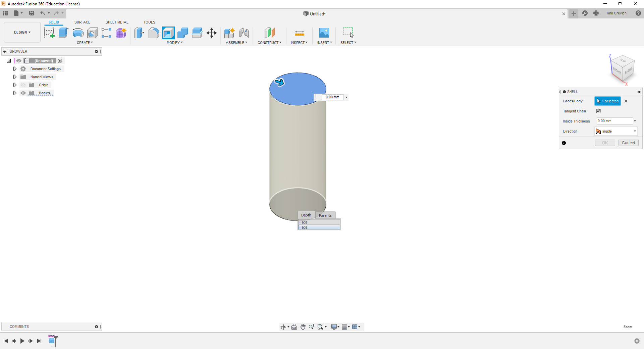The width and height of the screenshot is (644, 349).
Task: Click the Fillet tool in Modify
Action: (154, 33)
